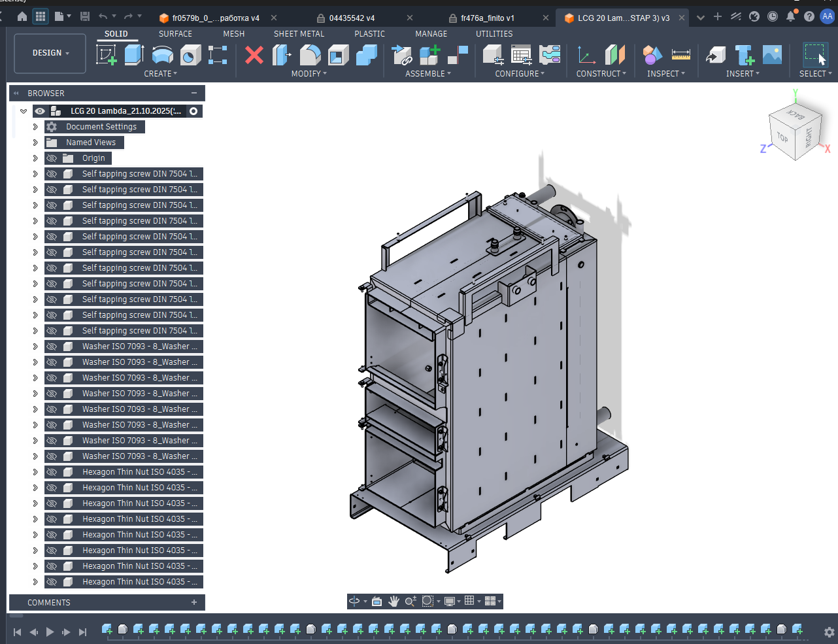Open the notifications bell
838x644 pixels.
791,17
